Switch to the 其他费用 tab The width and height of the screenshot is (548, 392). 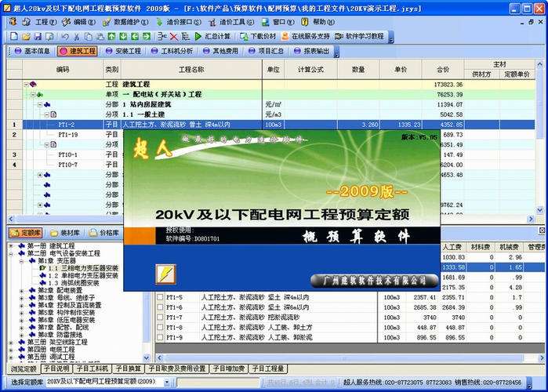click(221, 51)
